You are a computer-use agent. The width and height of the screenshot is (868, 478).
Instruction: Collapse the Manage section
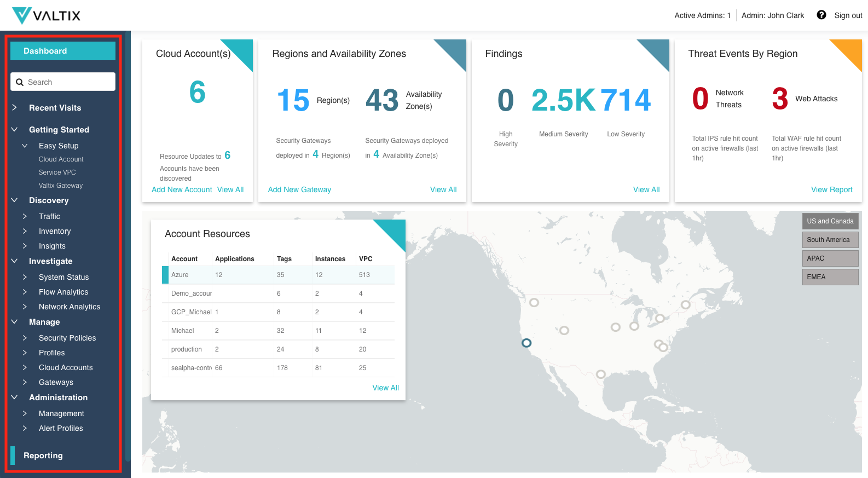click(x=15, y=322)
